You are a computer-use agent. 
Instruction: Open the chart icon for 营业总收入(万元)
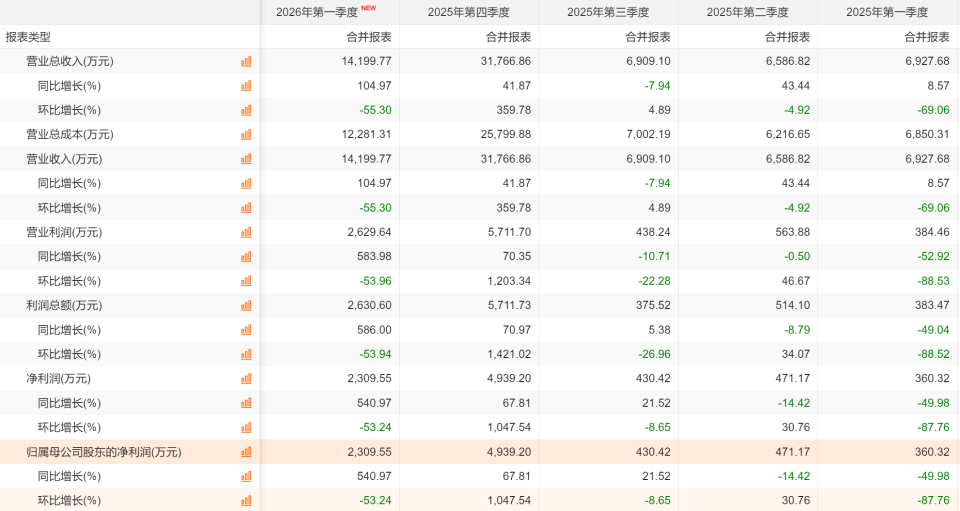point(246,61)
